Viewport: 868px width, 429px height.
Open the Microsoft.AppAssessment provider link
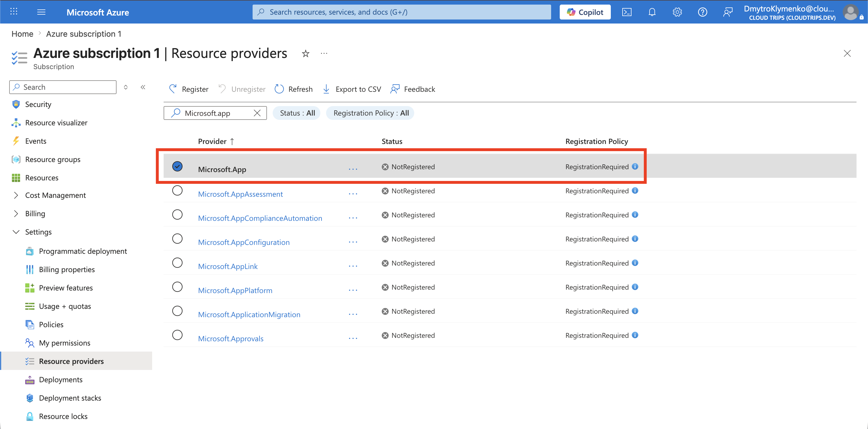point(240,194)
